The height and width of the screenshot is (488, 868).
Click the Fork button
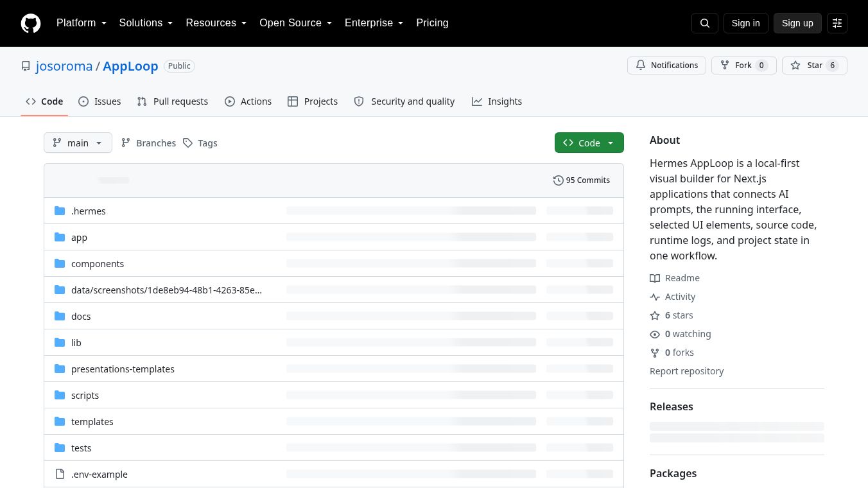(744, 65)
